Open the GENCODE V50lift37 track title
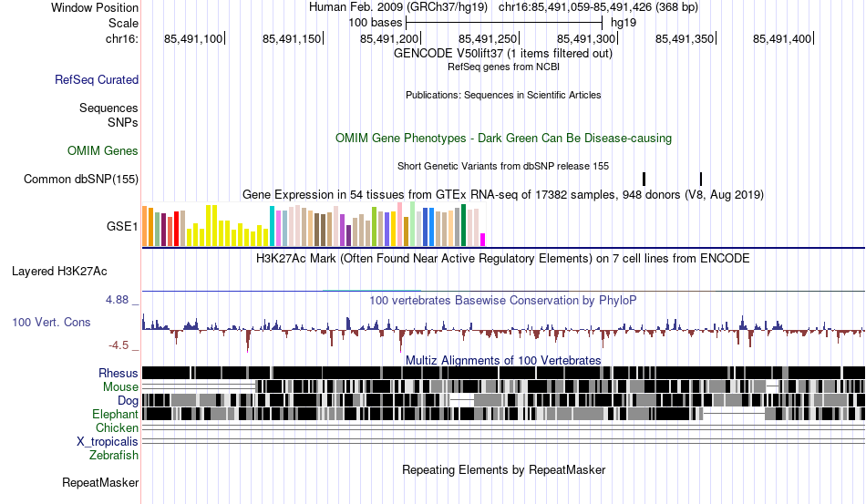This screenshot has width=866, height=504. tap(503, 54)
